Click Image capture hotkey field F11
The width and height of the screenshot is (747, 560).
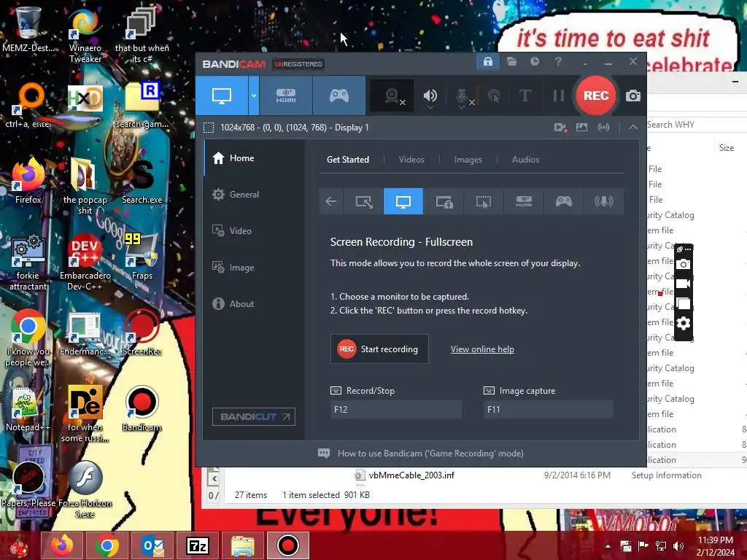coord(549,410)
